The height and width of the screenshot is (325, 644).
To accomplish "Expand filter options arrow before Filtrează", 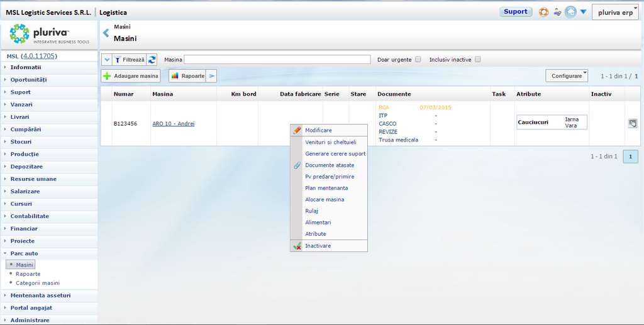I will [x=106, y=60].
